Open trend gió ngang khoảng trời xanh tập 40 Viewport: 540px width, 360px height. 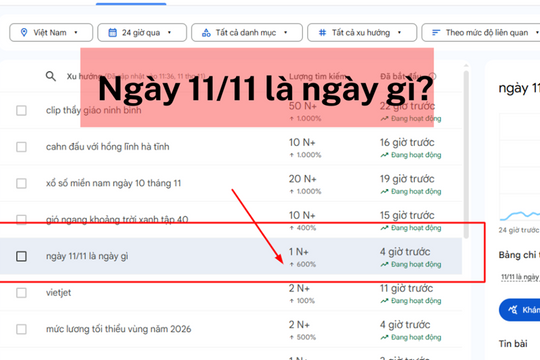[x=117, y=220]
